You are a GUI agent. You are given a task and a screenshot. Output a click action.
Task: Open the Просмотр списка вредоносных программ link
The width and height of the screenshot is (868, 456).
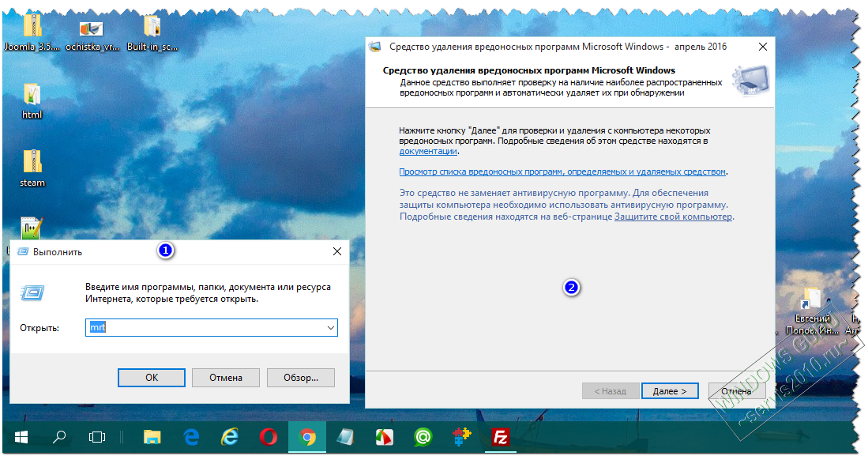pyautogui.click(x=562, y=171)
